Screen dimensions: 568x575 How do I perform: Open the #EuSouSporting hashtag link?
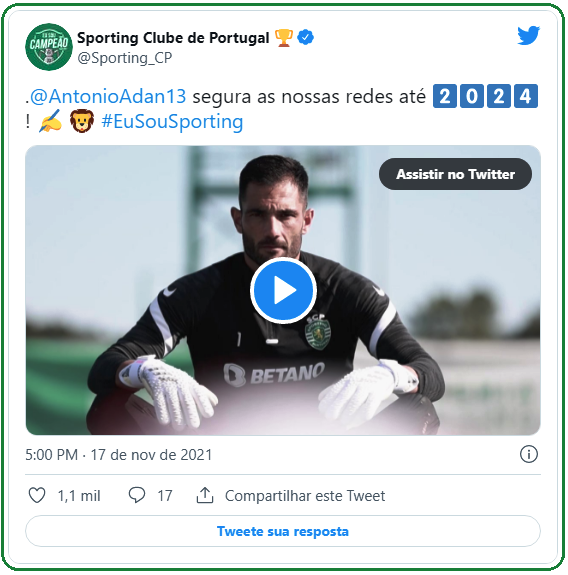click(x=172, y=122)
